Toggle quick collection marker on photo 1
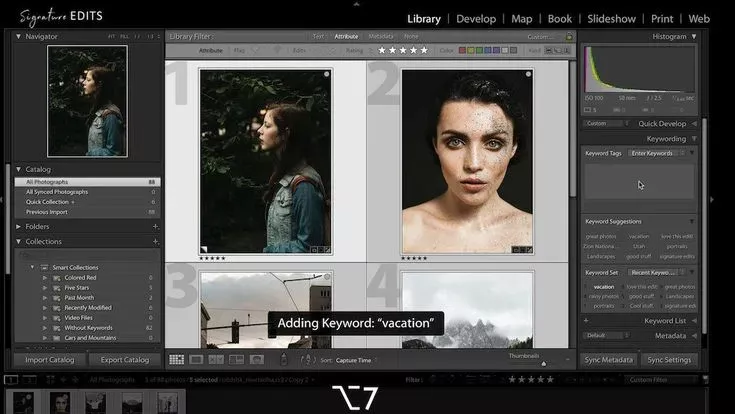The height and width of the screenshot is (414, 735). (327, 74)
